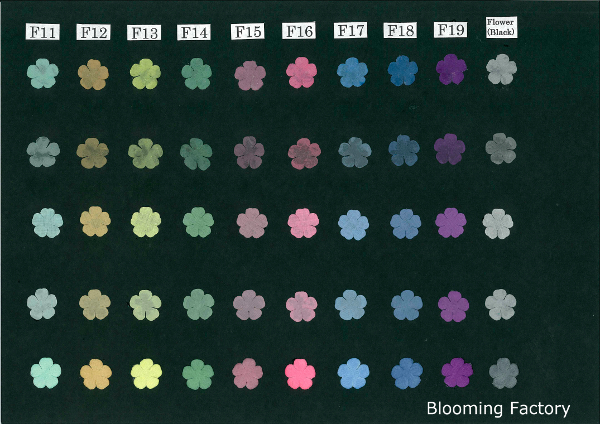Pick bottom-row dark gray flower in Flower (Black) column
Image resolution: width=600 pixels, height=424 pixels.
(504, 373)
